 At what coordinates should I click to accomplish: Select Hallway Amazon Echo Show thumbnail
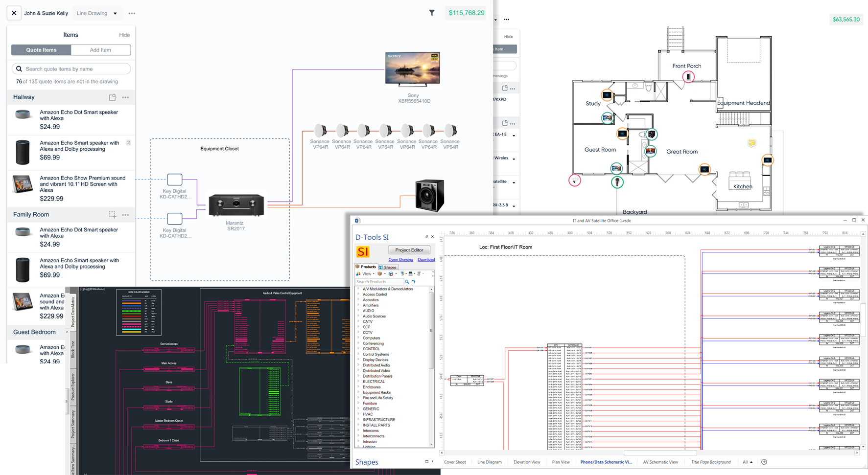[x=23, y=184]
